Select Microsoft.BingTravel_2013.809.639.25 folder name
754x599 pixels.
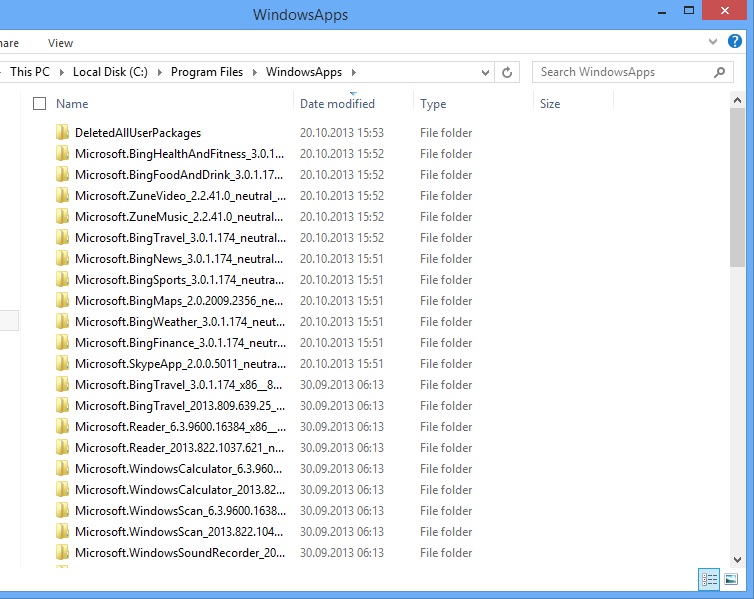(180, 406)
